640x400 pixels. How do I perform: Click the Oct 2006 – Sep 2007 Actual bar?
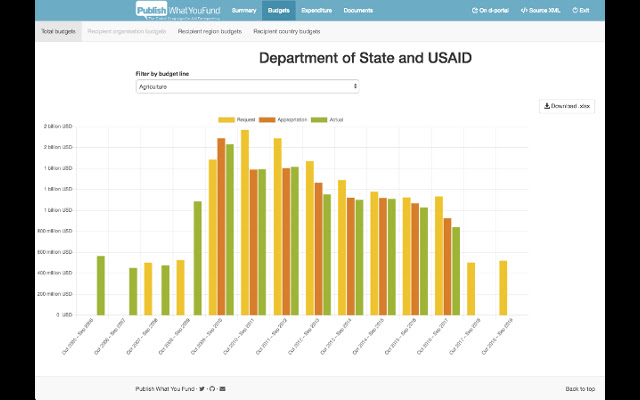[133, 291]
